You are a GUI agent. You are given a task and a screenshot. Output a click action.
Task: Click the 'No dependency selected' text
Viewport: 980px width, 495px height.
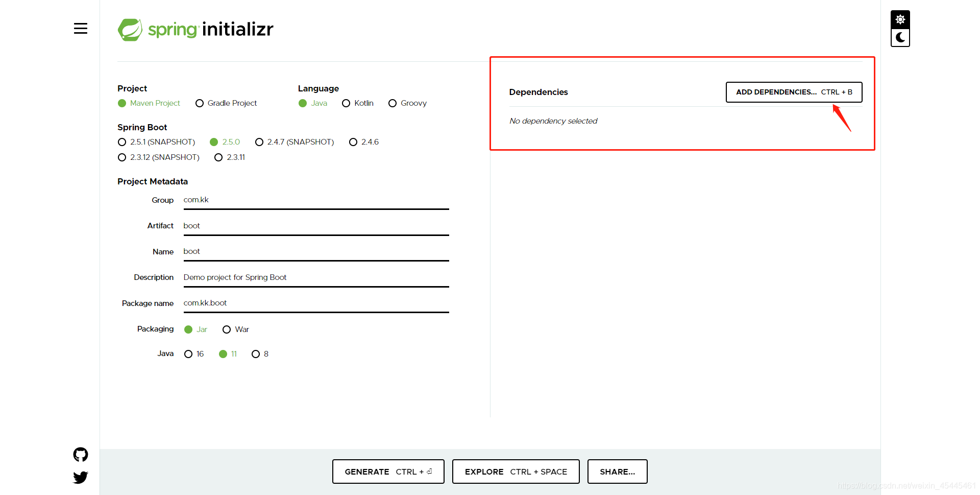pyautogui.click(x=553, y=121)
